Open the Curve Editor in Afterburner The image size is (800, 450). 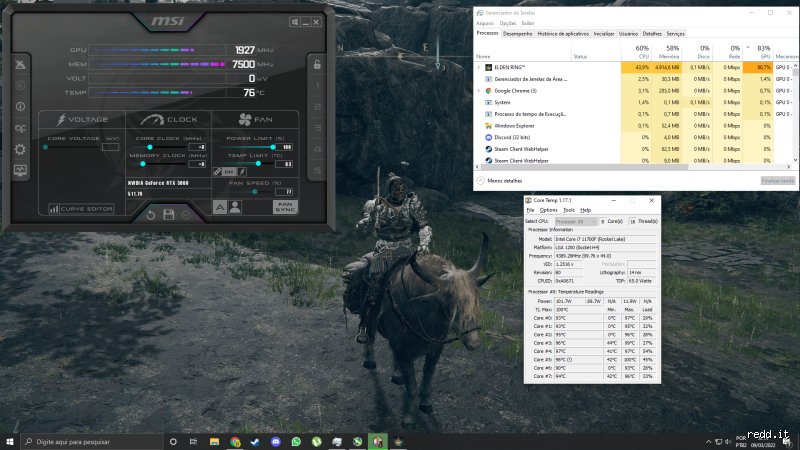[x=81, y=209]
